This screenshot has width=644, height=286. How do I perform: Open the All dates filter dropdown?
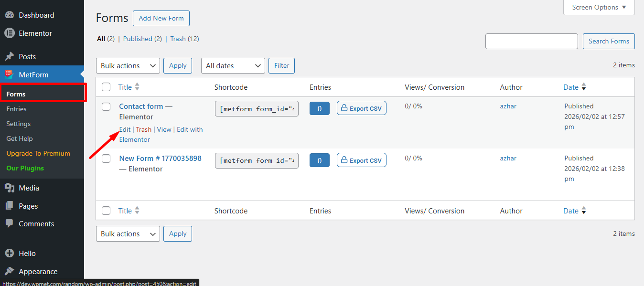pos(233,65)
